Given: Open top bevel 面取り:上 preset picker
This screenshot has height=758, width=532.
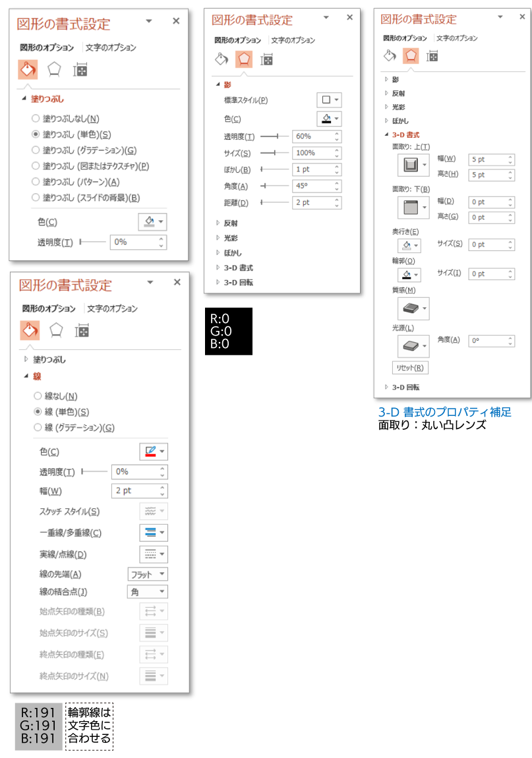Looking at the screenshot, I should 413,165.
